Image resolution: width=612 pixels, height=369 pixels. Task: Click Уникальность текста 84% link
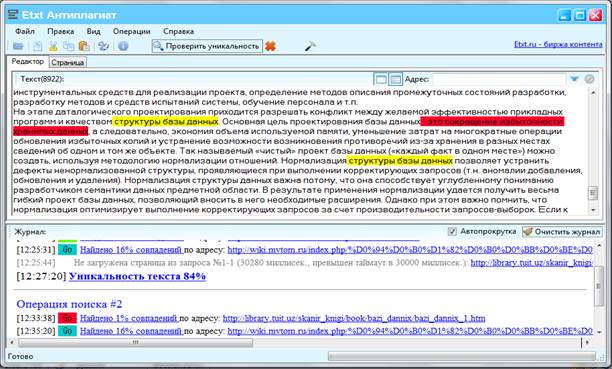coord(137,276)
